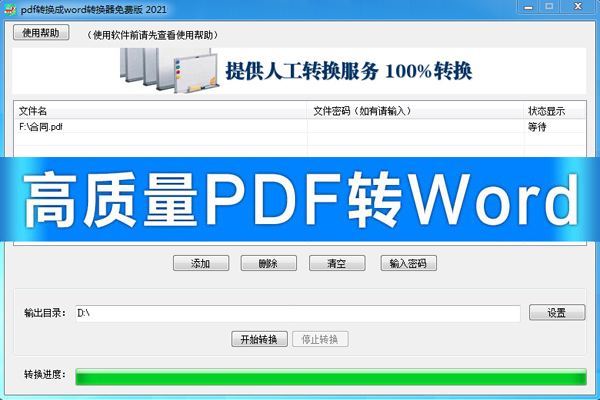This screenshot has height=400, width=600.
Task: Click the 文件密码 column header
Action: click(415, 111)
